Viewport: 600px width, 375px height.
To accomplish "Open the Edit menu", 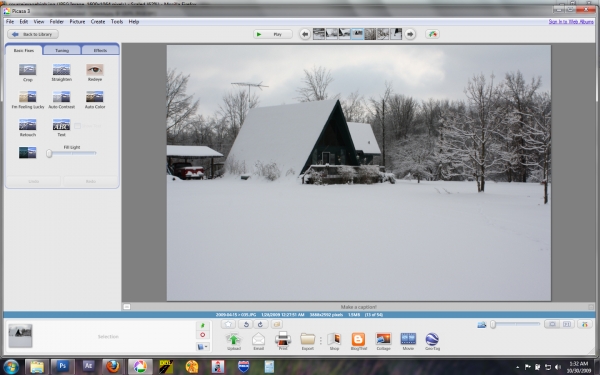I will (24, 22).
